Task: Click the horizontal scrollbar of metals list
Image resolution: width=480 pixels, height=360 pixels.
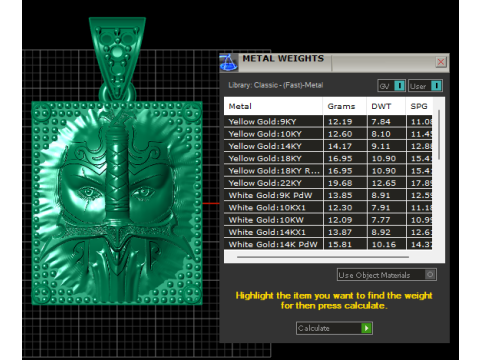Action: [x=323, y=257]
